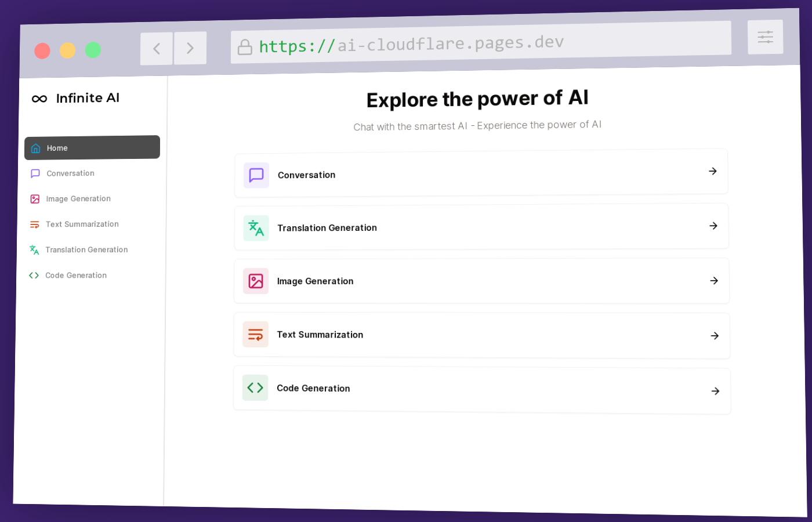Click the orange summarization icon on Text Summarization card
The width and height of the screenshot is (812, 522).
[256, 334]
